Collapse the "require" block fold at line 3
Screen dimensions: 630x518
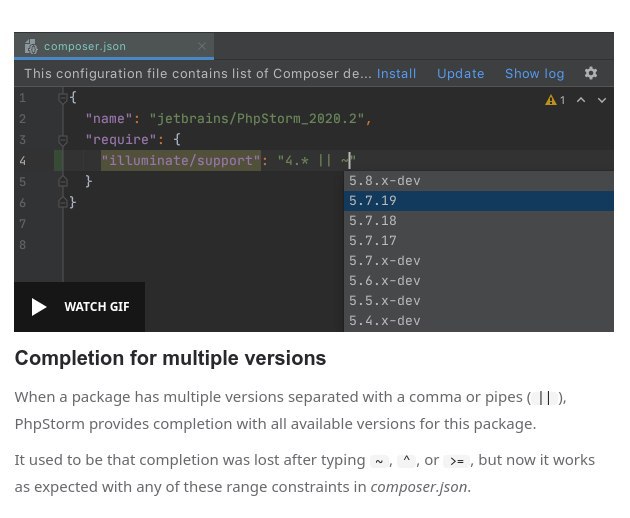[63, 140]
